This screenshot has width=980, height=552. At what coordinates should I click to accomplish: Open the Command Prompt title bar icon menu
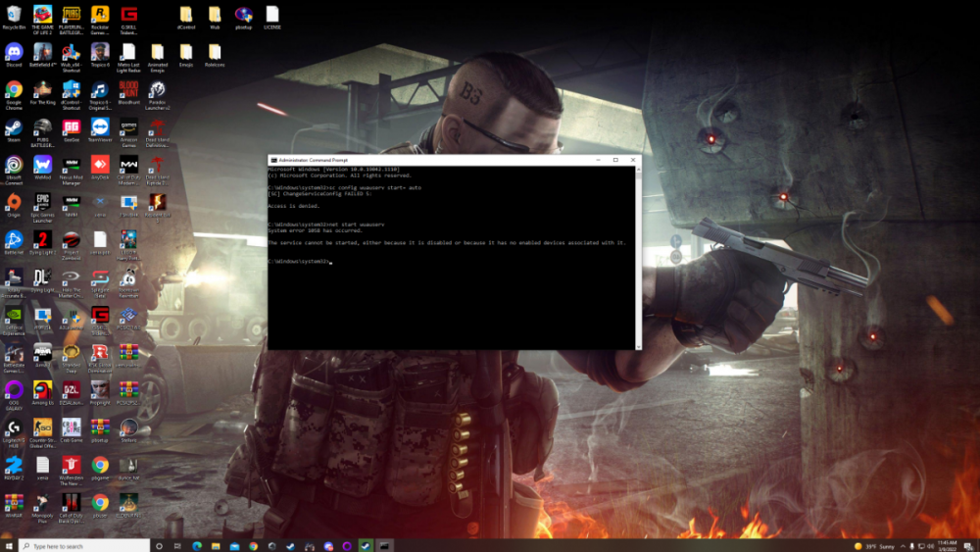274,159
